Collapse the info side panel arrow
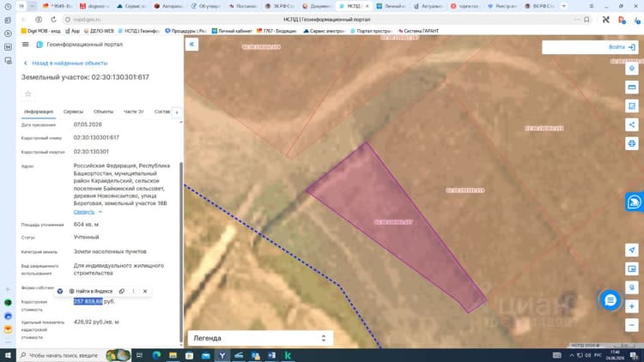The height and width of the screenshot is (362, 644). [x=191, y=45]
